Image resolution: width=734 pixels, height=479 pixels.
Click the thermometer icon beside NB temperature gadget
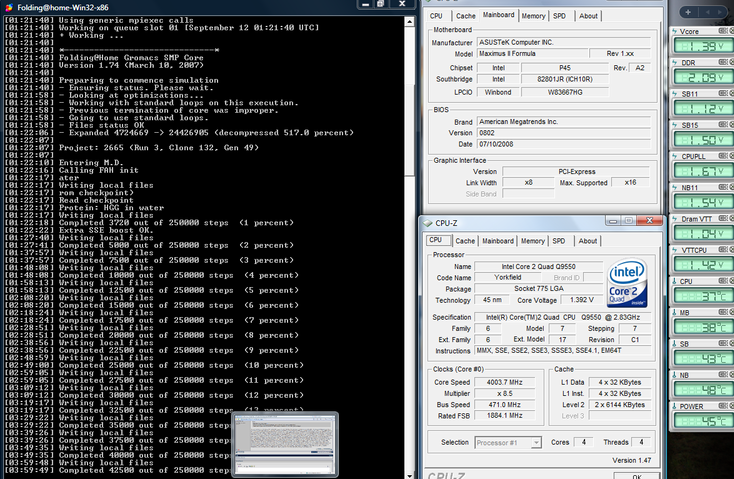[675, 375]
